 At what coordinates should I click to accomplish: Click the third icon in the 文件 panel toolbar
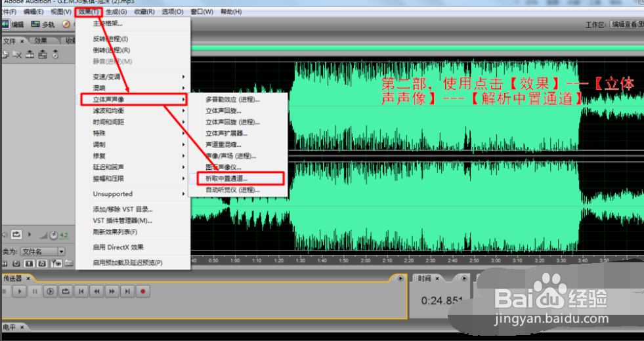click(x=30, y=54)
